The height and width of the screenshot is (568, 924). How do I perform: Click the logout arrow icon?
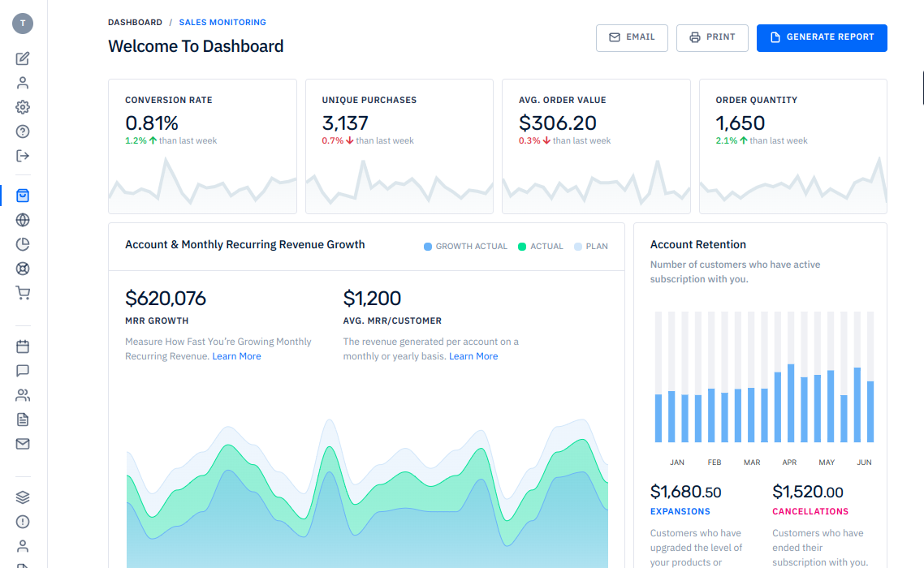pyautogui.click(x=23, y=156)
